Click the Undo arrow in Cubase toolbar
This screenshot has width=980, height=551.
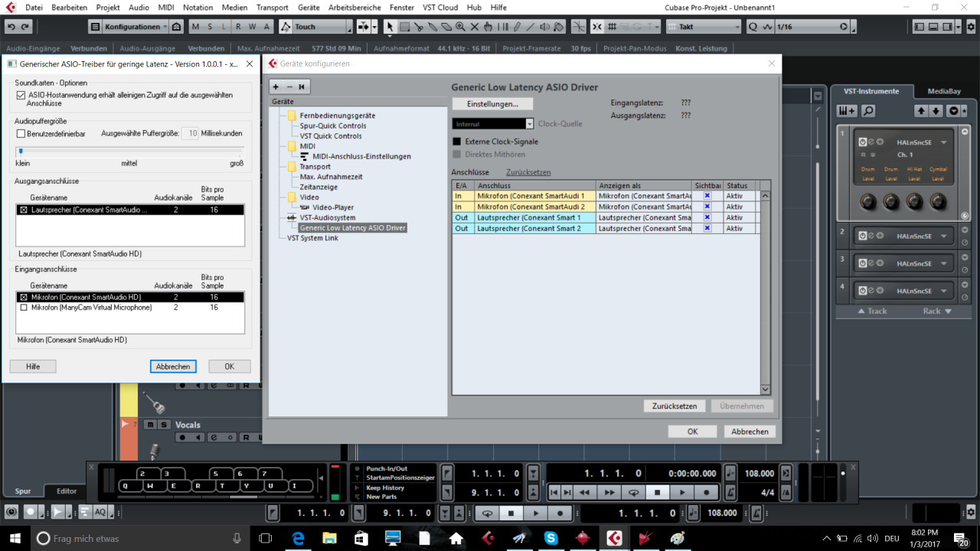click(x=11, y=27)
